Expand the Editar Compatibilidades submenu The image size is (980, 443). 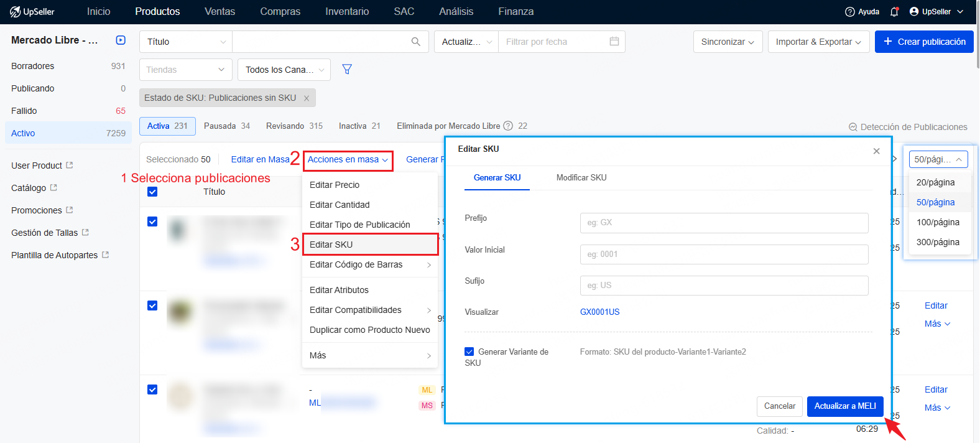(x=370, y=310)
